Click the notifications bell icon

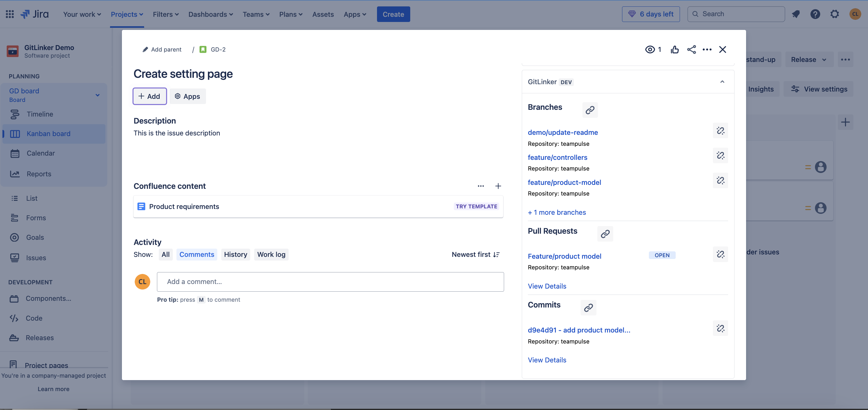(x=795, y=14)
